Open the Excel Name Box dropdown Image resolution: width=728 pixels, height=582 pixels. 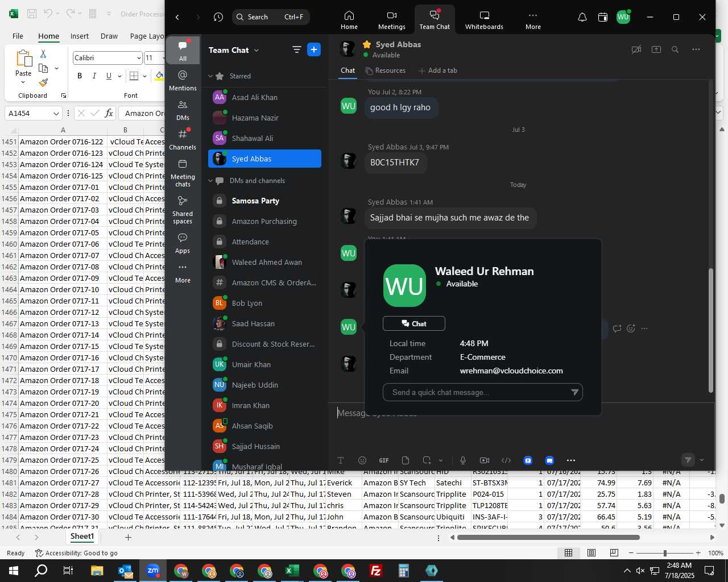pos(56,114)
